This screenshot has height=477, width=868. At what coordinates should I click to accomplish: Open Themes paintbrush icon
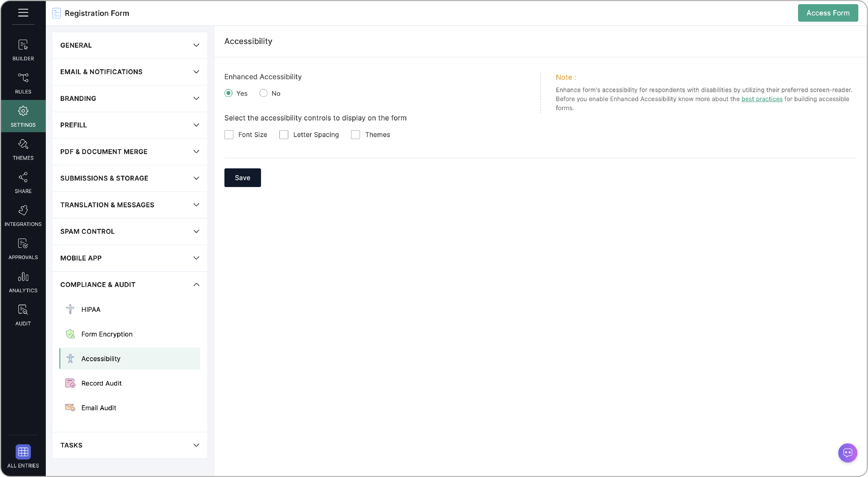pos(23,144)
